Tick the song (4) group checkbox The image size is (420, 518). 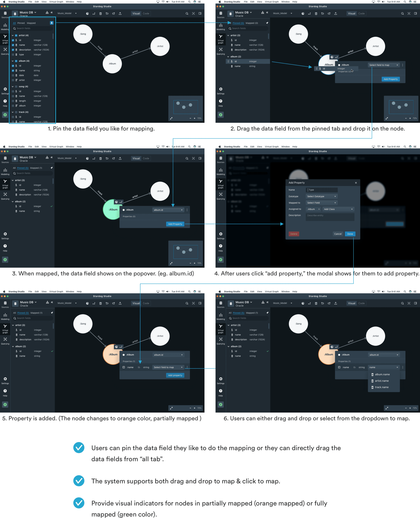[16, 86]
